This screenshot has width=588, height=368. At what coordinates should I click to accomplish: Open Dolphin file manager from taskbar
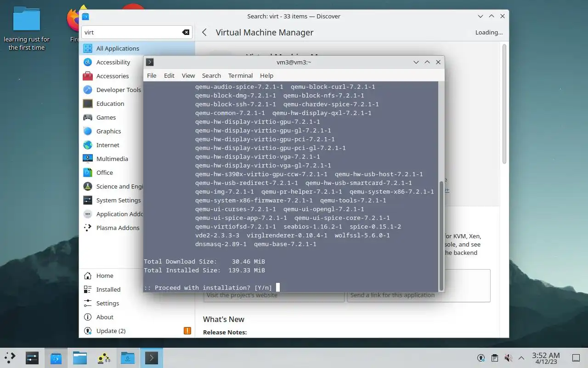pos(80,357)
